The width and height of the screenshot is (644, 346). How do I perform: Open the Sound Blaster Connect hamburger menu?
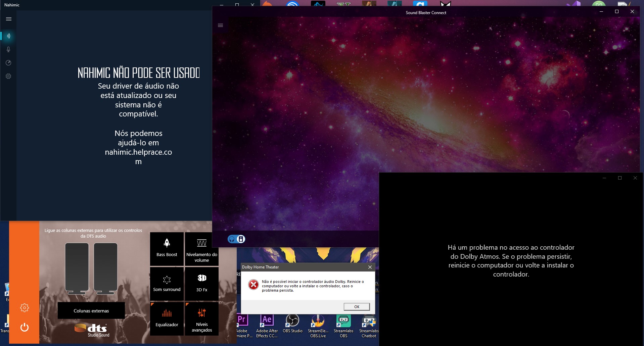[x=221, y=25]
